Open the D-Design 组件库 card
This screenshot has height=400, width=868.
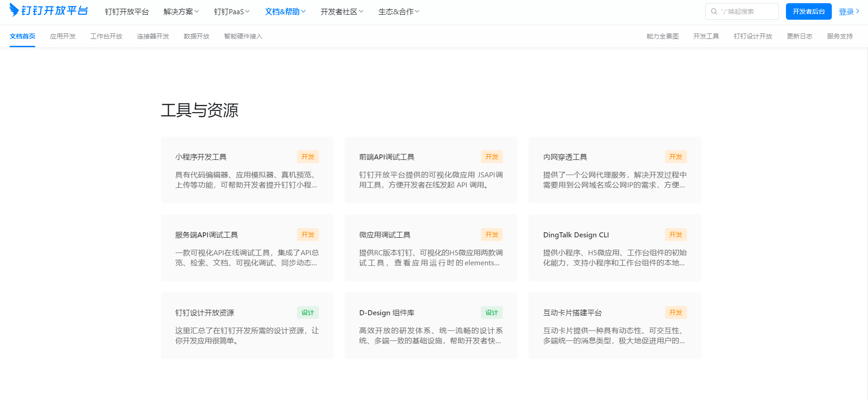431,326
